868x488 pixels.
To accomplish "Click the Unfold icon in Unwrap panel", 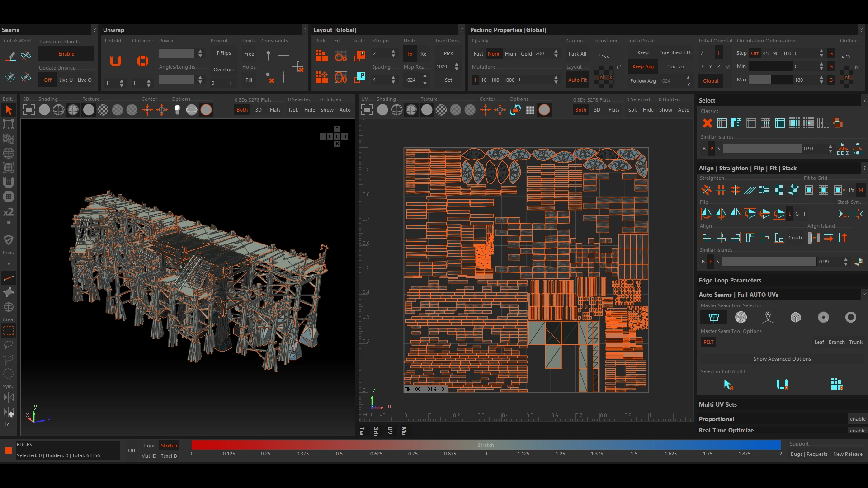I will (116, 61).
